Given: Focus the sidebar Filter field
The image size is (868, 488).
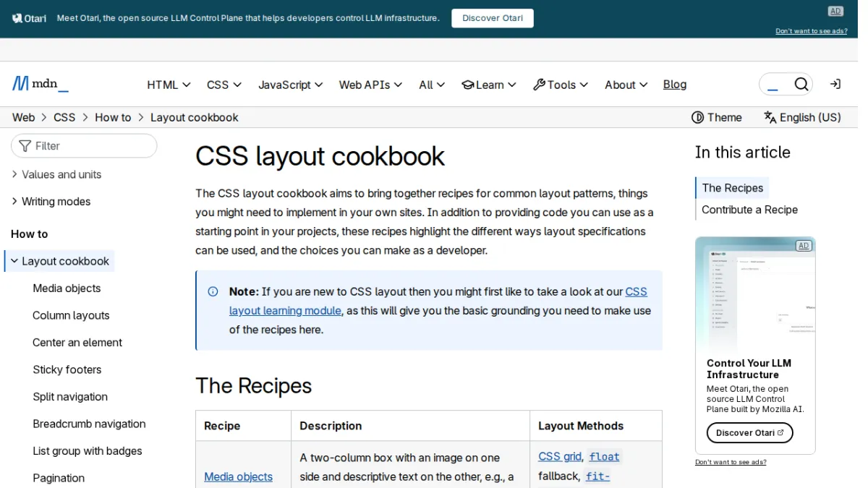Looking at the screenshot, I should pos(84,146).
